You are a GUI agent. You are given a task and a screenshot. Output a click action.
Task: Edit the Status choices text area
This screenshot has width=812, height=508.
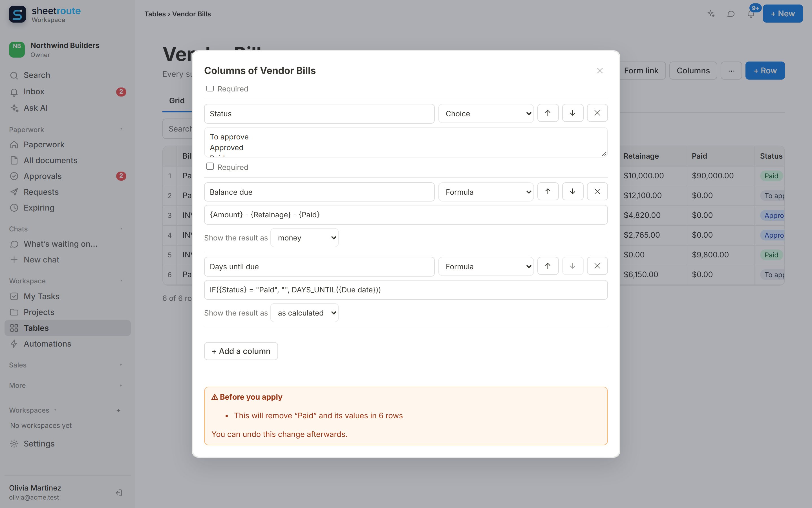click(x=406, y=142)
